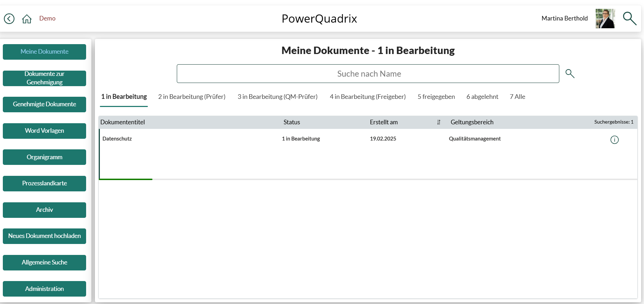Click Martina Berthold profile photo
Image resolution: width=644 pixels, height=304 pixels.
(x=605, y=18)
